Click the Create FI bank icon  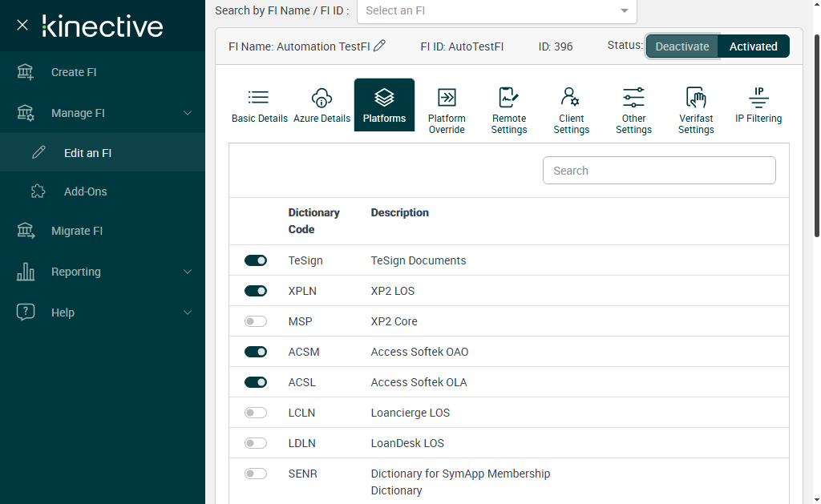pyautogui.click(x=25, y=72)
